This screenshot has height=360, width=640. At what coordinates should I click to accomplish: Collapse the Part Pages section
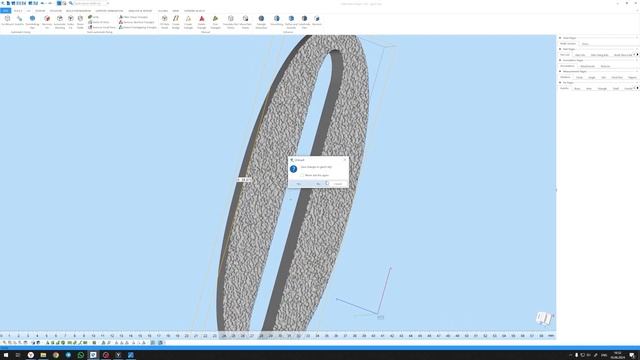pos(560,49)
